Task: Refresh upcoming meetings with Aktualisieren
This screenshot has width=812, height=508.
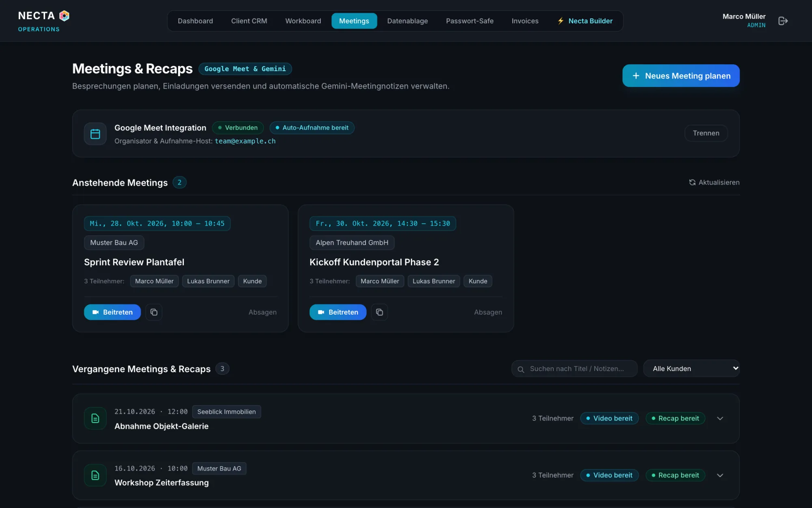Action: click(714, 182)
